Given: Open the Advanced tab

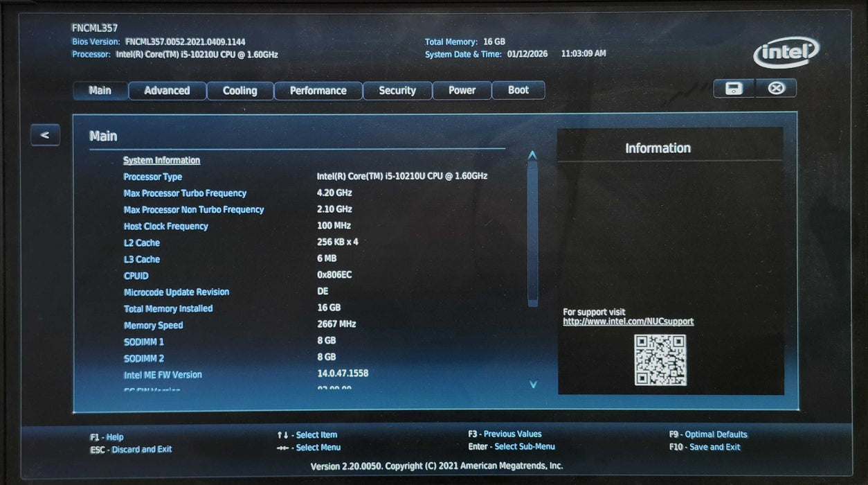Looking at the screenshot, I should pyautogui.click(x=167, y=91).
